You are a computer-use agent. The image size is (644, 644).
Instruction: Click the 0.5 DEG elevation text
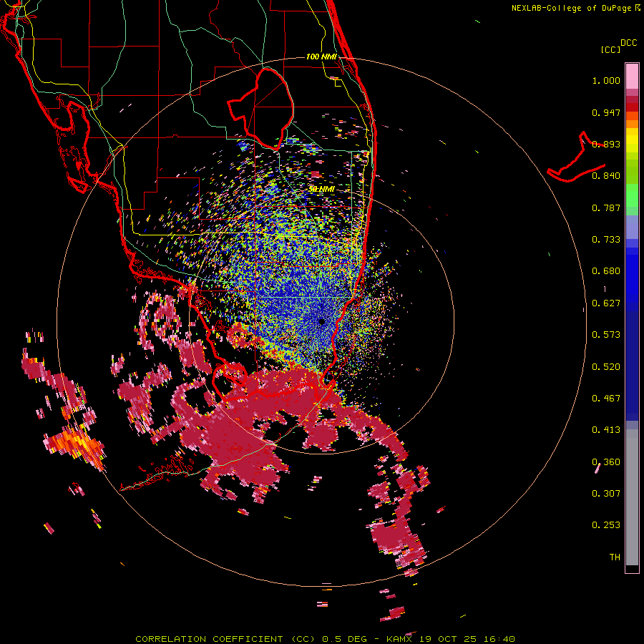(345, 639)
